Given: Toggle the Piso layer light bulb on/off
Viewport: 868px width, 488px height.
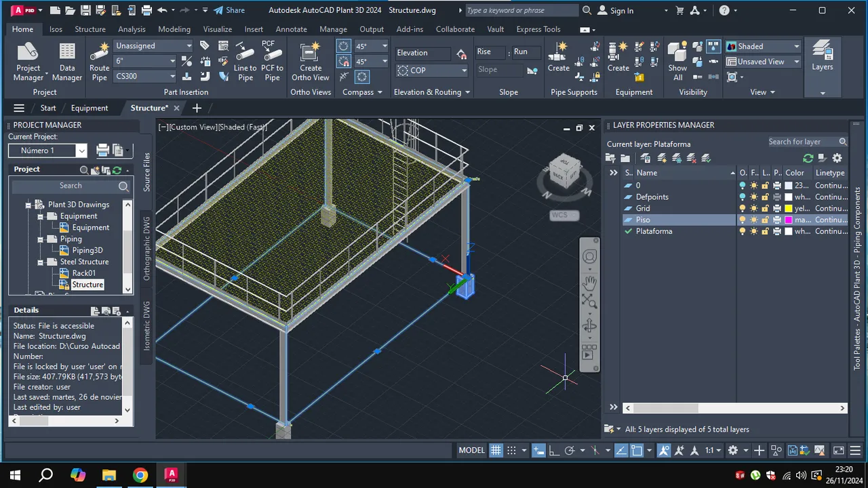Looking at the screenshot, I should pos(743,220).
